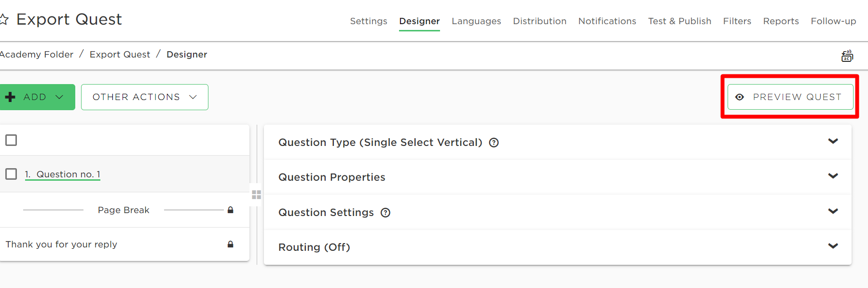This screenshot has width=868, height=288.
Task: Click the eye icon in Preview Quest
Action: pyautogui.click(x=739, y=97)
